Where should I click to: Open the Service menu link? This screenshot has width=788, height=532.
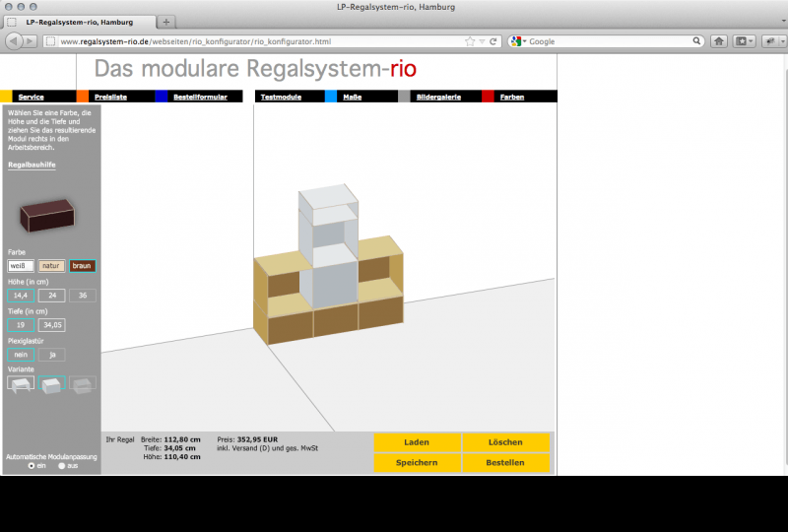[31, 97]
